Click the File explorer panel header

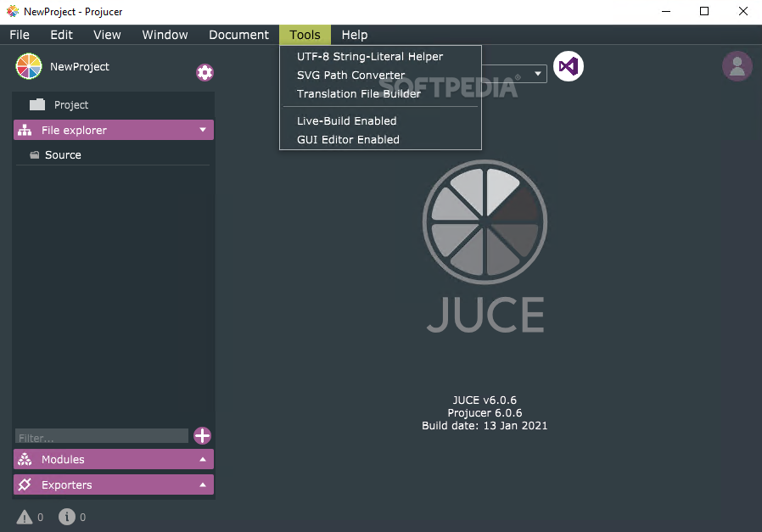114,130
